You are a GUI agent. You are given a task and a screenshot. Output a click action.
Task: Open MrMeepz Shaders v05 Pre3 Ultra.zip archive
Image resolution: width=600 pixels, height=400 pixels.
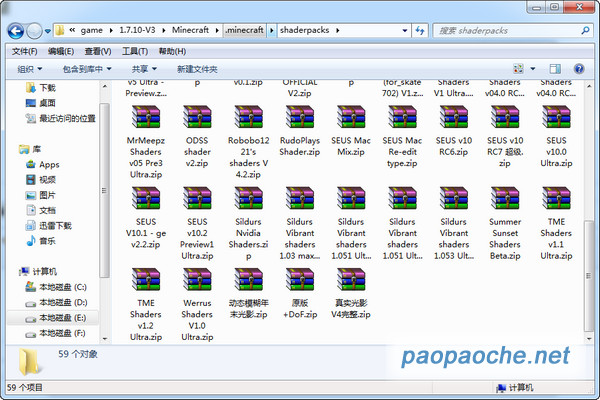(x=146, y=117)
